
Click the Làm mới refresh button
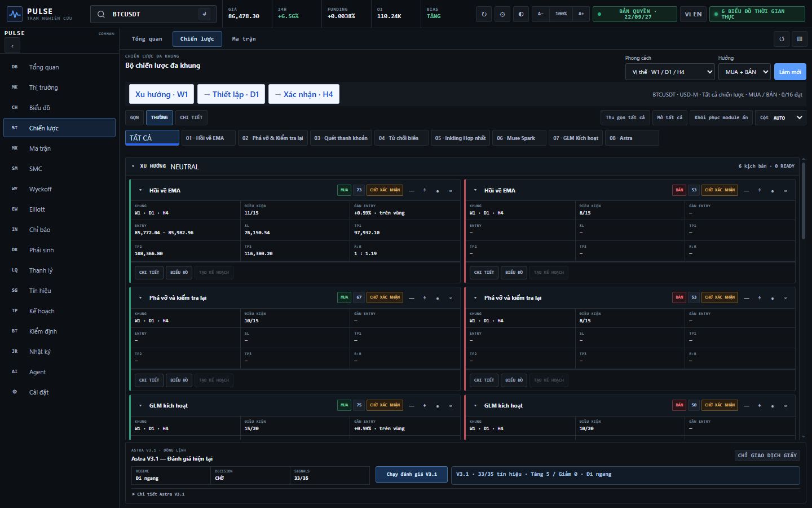point(790,72)
